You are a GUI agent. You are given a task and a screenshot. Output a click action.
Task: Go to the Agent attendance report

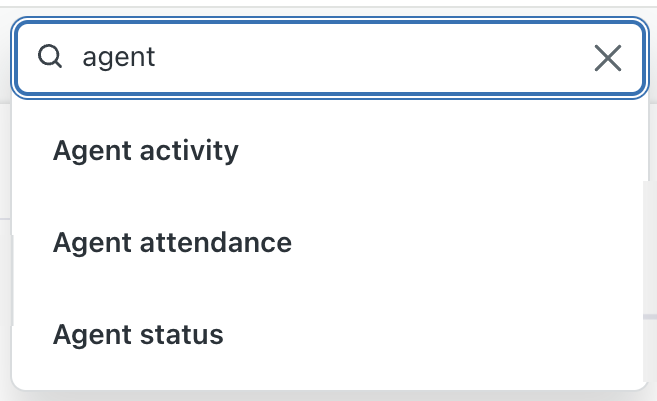[x=172, y=242]
